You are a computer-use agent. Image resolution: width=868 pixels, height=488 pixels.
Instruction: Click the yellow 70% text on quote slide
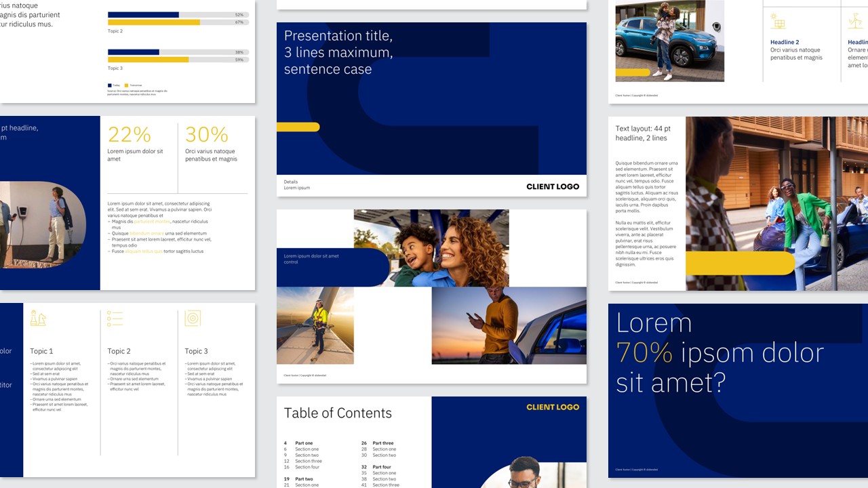pyautogui.click(x=644, y=353)
